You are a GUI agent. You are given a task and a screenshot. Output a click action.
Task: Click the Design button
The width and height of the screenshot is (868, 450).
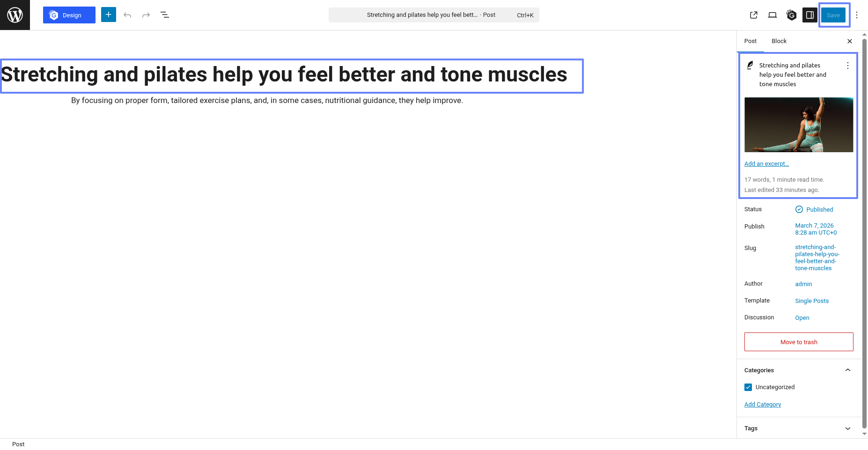tap(69, 15)
